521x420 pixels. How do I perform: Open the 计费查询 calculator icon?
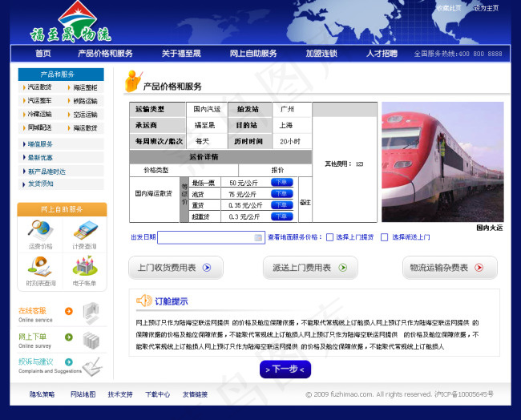point(84,230)
